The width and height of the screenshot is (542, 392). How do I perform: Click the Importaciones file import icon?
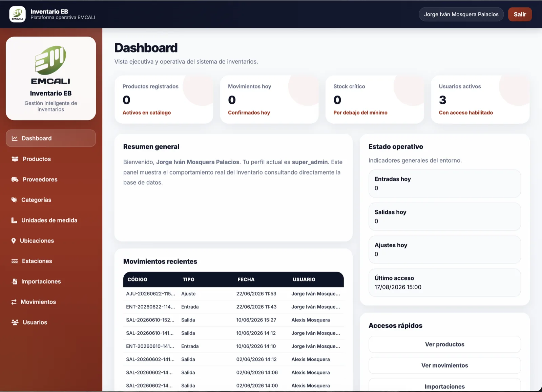[14, 282]
